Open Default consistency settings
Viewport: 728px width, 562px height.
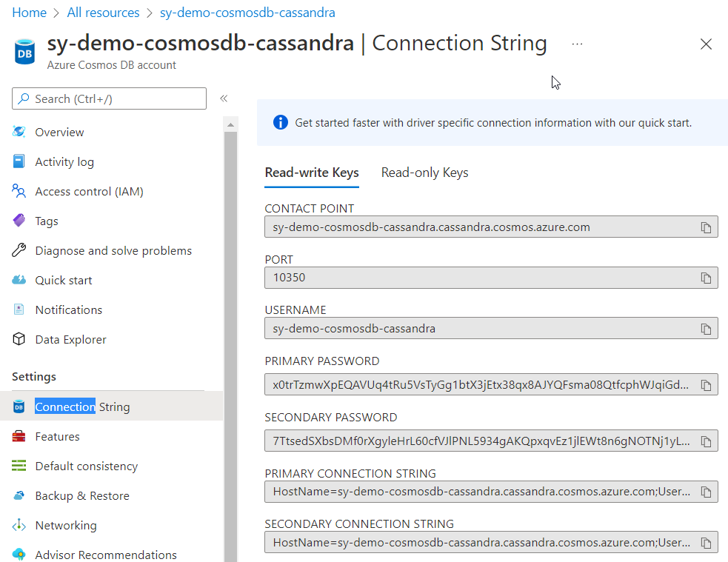click(x=87, y=466)
